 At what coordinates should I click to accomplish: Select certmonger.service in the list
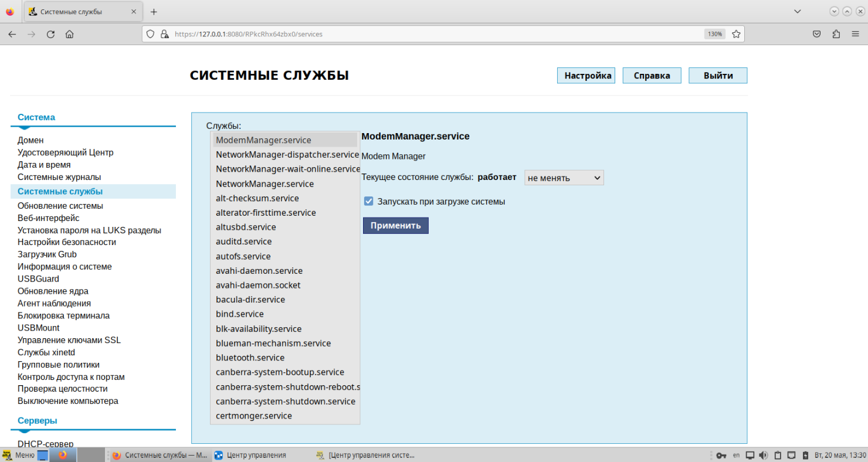[x=286, y=416]
